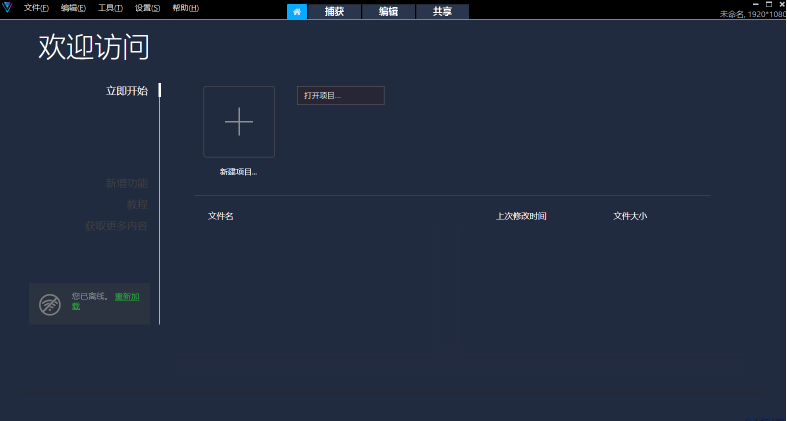The image size is (787, 421).
Task: Sort by 上次修改时间 column header
Action: [x=521, y=216]
